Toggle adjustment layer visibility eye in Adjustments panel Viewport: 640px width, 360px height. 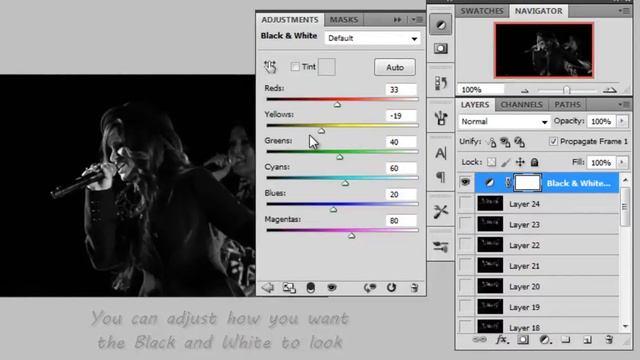tap(332, 287)
